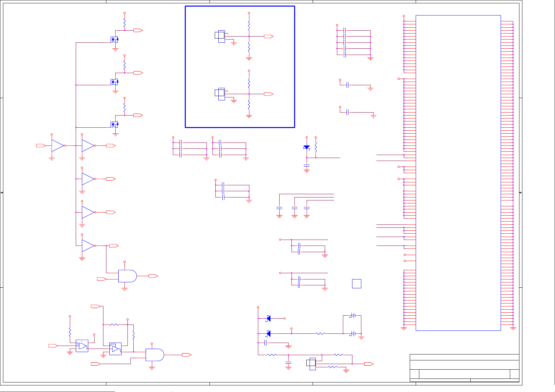The height and width of the screenshot is (392, 555).
Task: Select horizontal resistor above the boxed buffer
Action: (x=114, y=325)
